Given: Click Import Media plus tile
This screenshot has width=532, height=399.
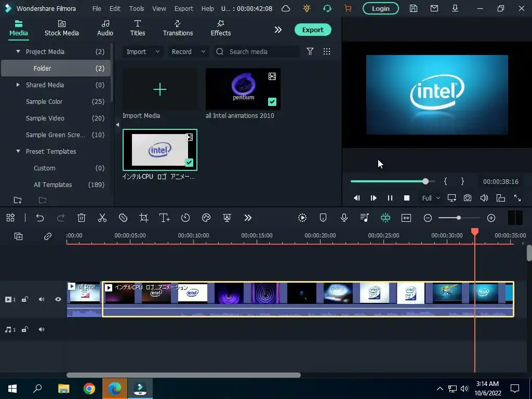Looking at the screenshot, I should 160,89.
